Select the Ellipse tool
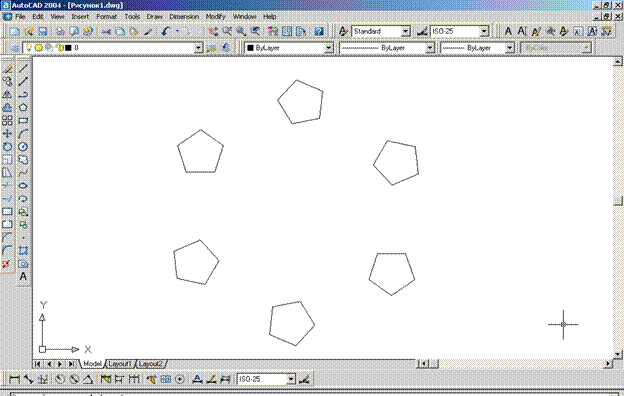The width and height of the screenshot is (624, 396). point(23,185)
